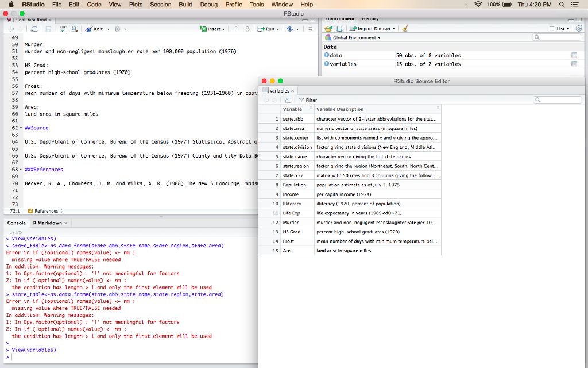
Task: Save the current workspace with the disk icon
Action: click(340, 29)
